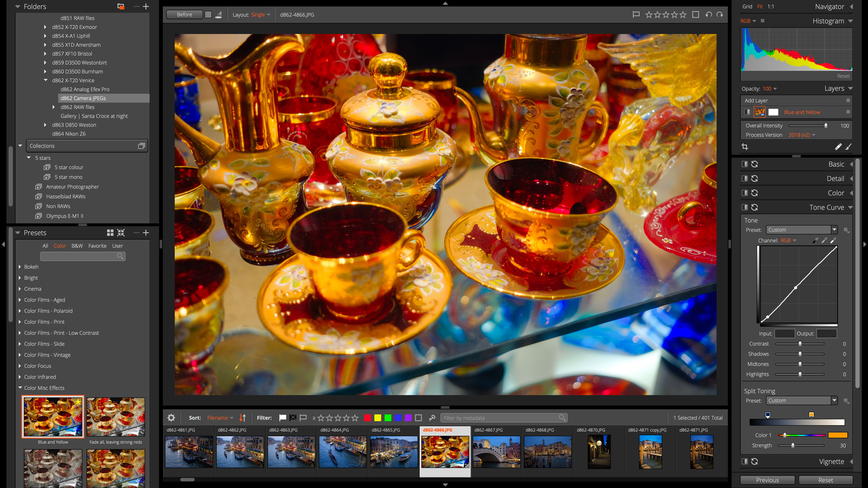Toggle sort direction arrows icon
Viewport: 868px width, 488px height.
click(x=242, y=418)
